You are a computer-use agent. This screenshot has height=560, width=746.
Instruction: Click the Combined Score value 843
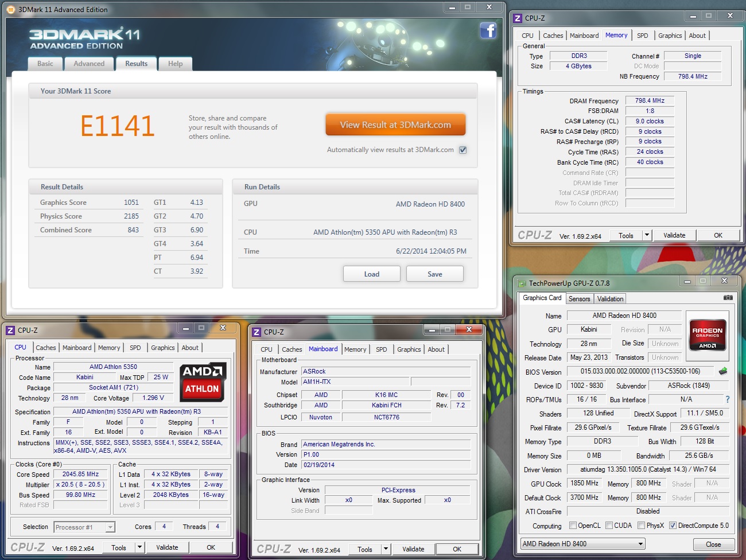click(x=133, y=230)
